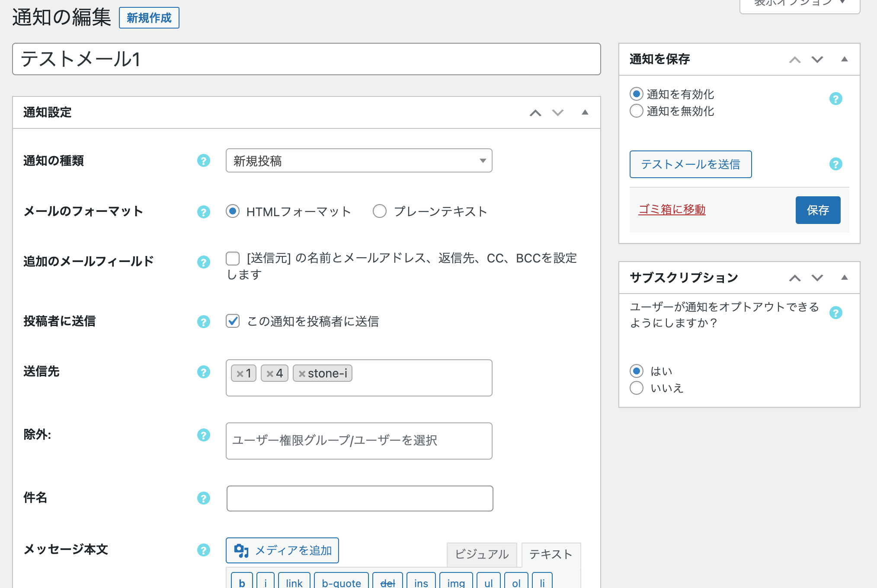This screenshot has width=877, height=588.
Task: Open help icon in サブスクリプション panel
Action: point(835,313)
